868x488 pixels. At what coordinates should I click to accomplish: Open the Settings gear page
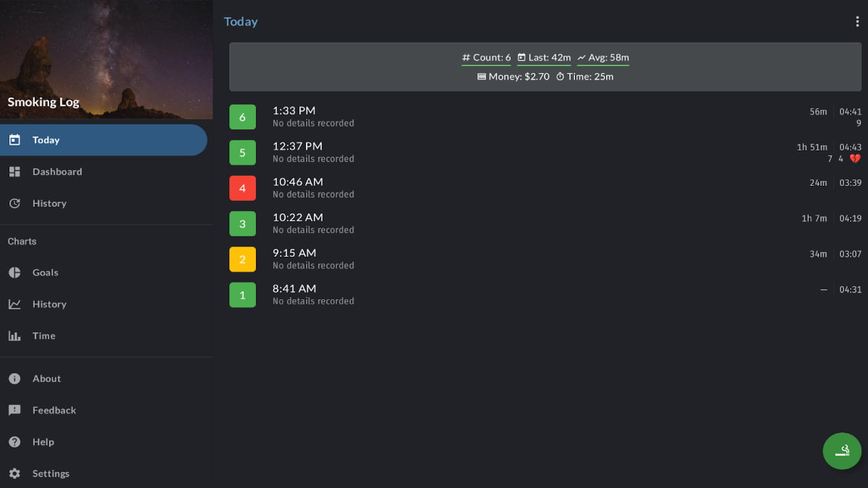click(x=51, y=474)
